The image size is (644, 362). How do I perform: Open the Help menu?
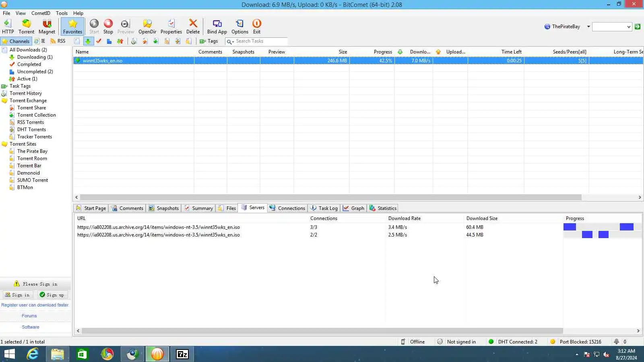click(x=78, y=13)
